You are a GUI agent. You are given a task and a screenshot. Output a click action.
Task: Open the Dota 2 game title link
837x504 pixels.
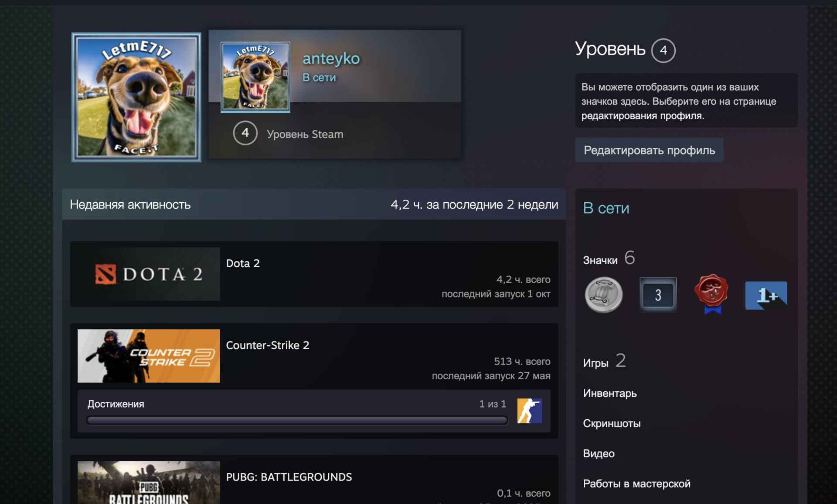pyautogui.click(x=243, y=263)
